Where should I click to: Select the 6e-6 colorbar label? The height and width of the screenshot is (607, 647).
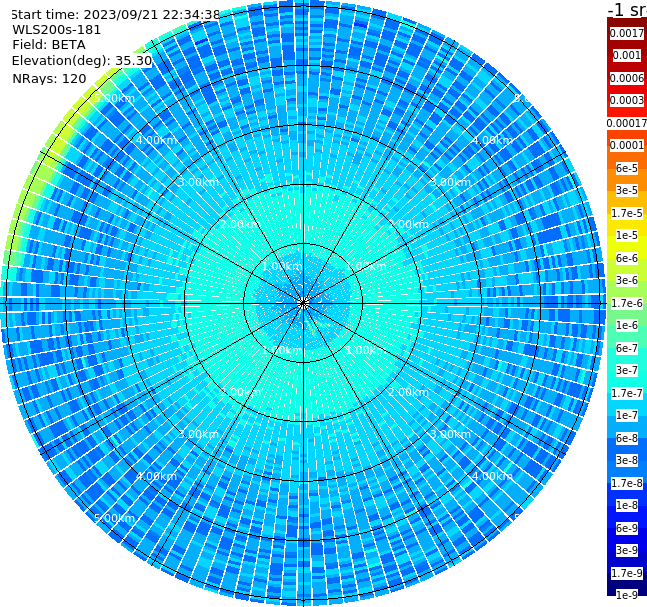click(627, 258)
